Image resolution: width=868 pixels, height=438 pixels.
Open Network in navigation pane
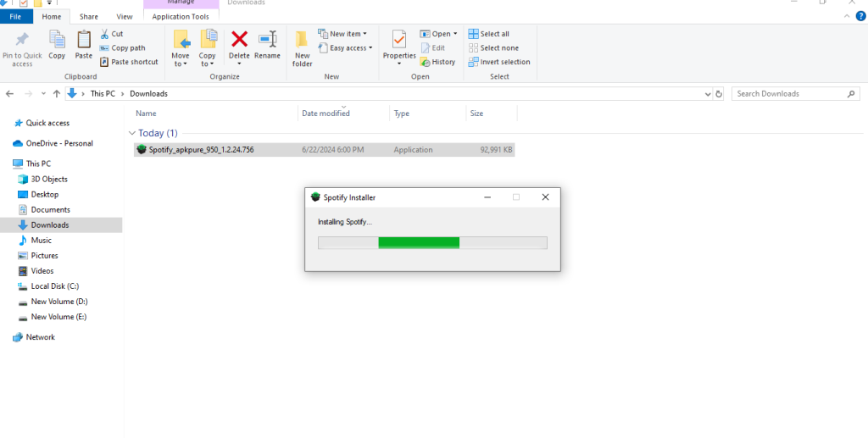point(34,337)
